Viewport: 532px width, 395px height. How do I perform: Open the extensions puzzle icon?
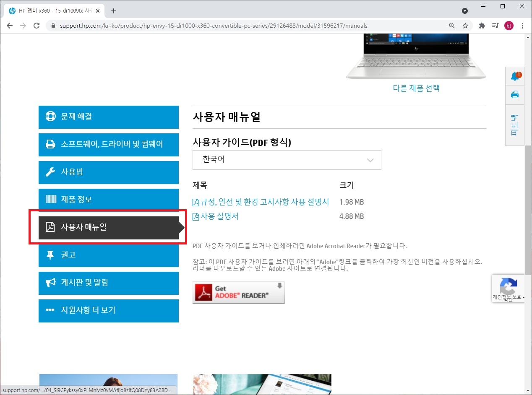[482, 26]
